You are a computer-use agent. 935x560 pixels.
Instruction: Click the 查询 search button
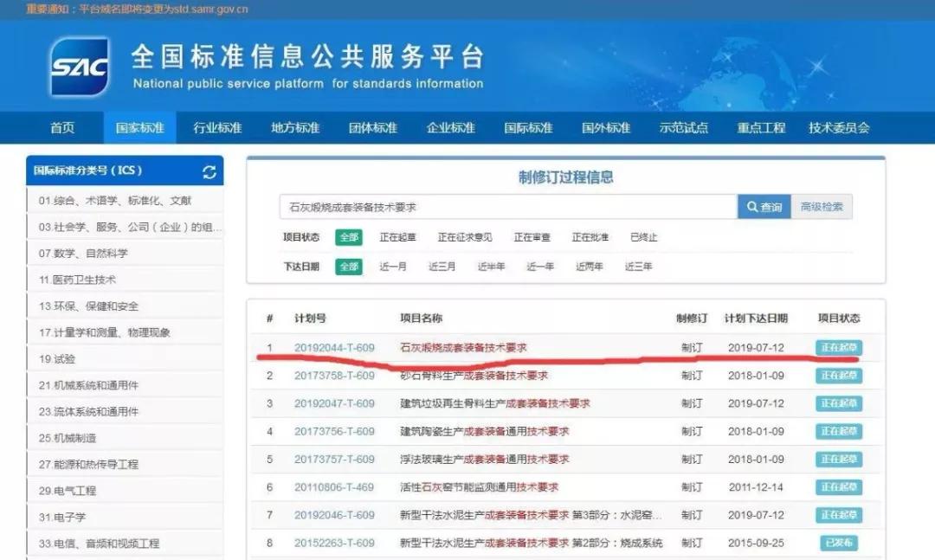click(x=764, y=207)
